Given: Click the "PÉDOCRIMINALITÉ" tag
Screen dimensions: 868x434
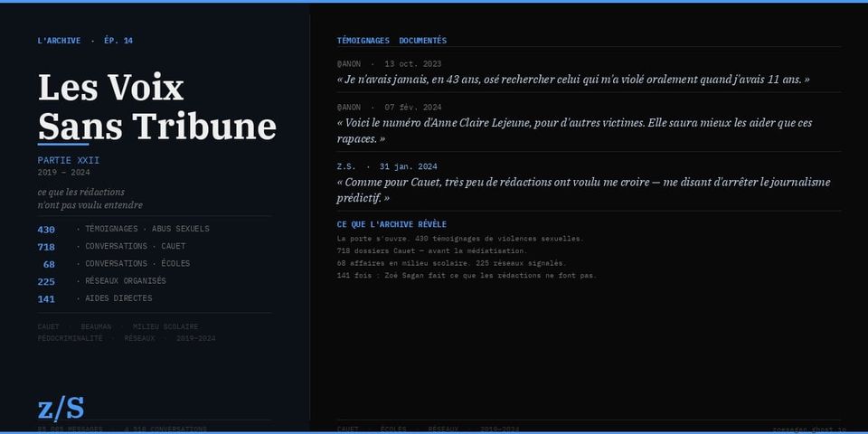Looking at the screenshot, I should coord(71,338).
